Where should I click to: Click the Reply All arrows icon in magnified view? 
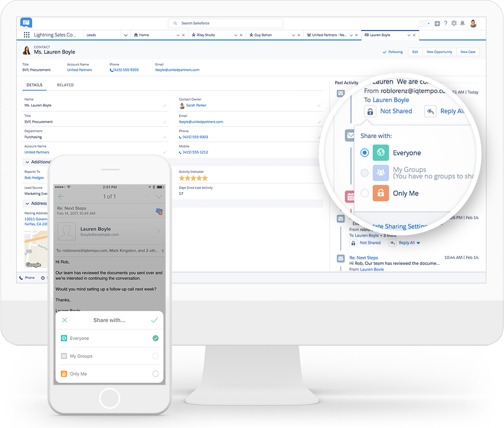(430, 111)
